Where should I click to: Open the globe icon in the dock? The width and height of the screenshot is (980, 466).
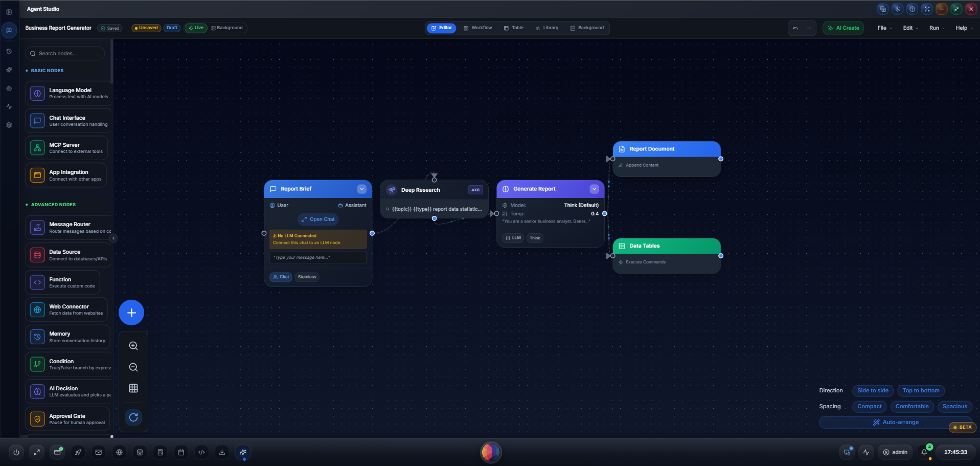[x=119, y=452]
